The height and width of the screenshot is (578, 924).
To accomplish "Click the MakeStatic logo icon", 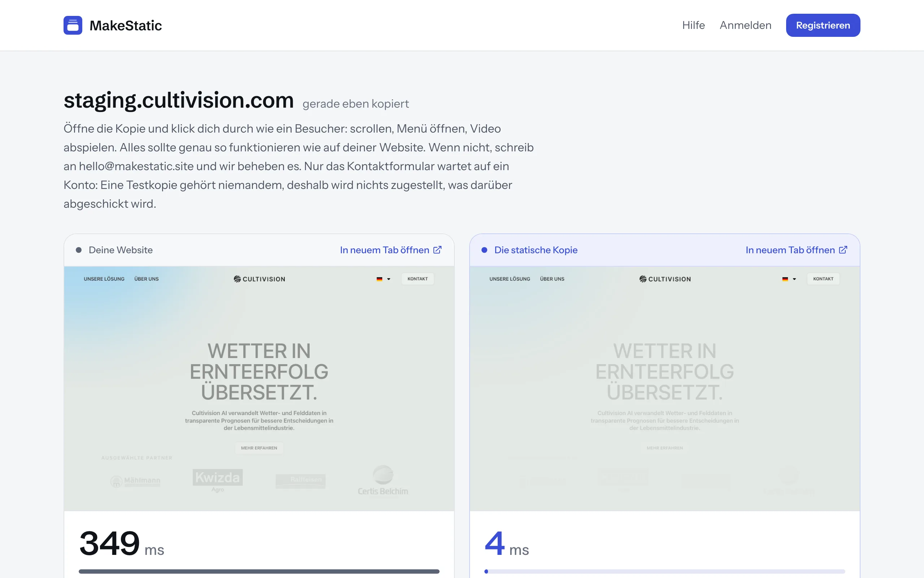I will (x=73, y=25).
